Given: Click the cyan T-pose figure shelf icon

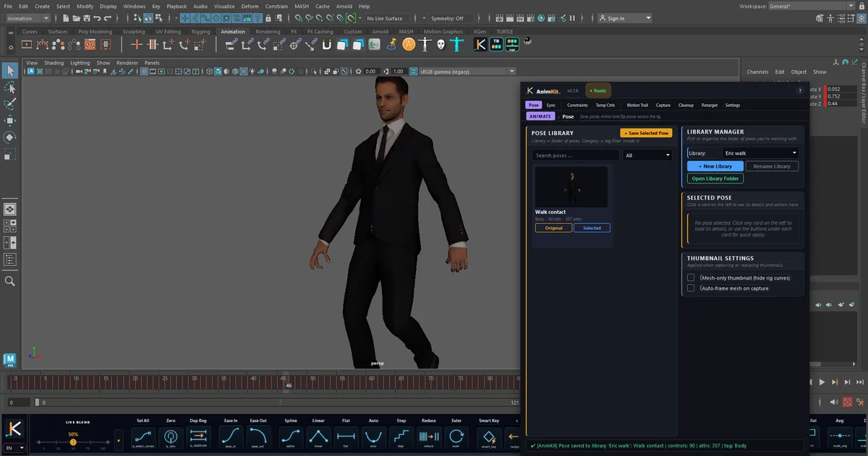Looking at the screenshot, I should (x=456, y=44).
